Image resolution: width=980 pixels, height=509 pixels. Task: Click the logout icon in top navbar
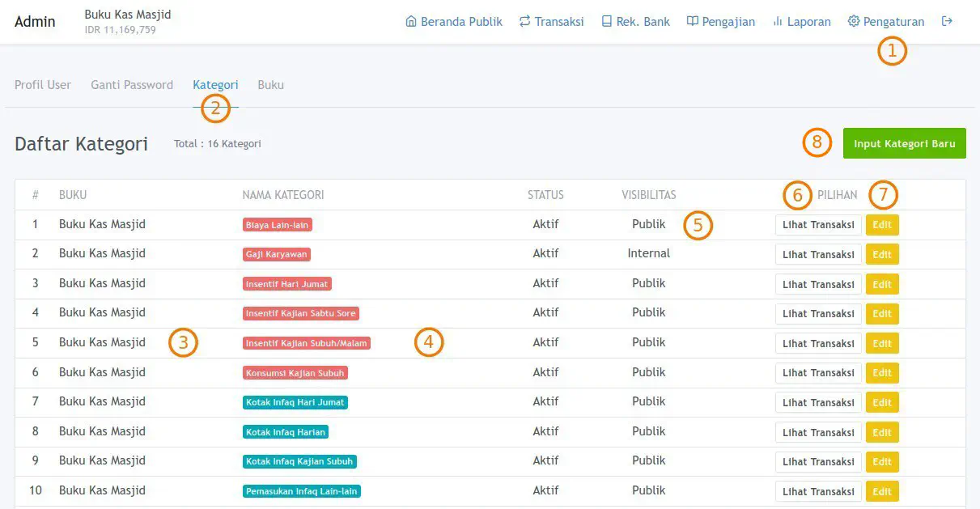click(947, 22)
